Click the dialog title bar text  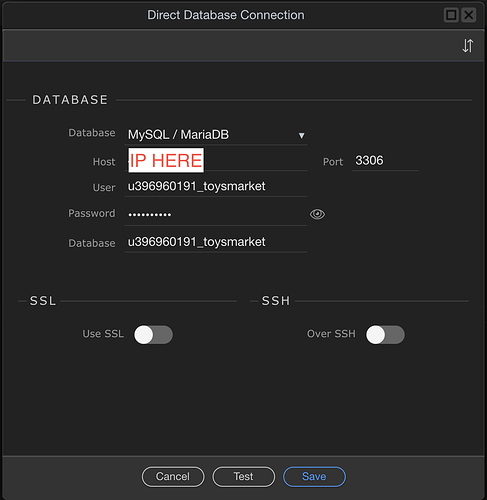(x=226, y=15)
